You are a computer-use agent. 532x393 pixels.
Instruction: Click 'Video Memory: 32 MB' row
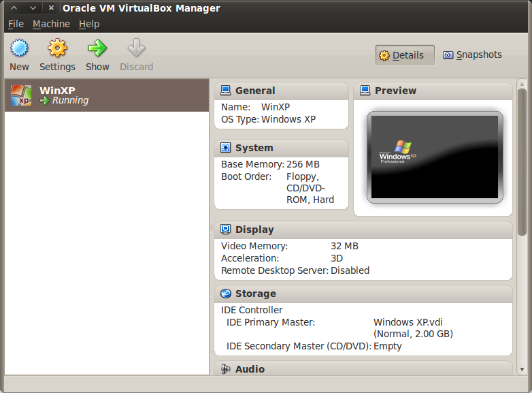pyautogui.click(x=289, y=246)
